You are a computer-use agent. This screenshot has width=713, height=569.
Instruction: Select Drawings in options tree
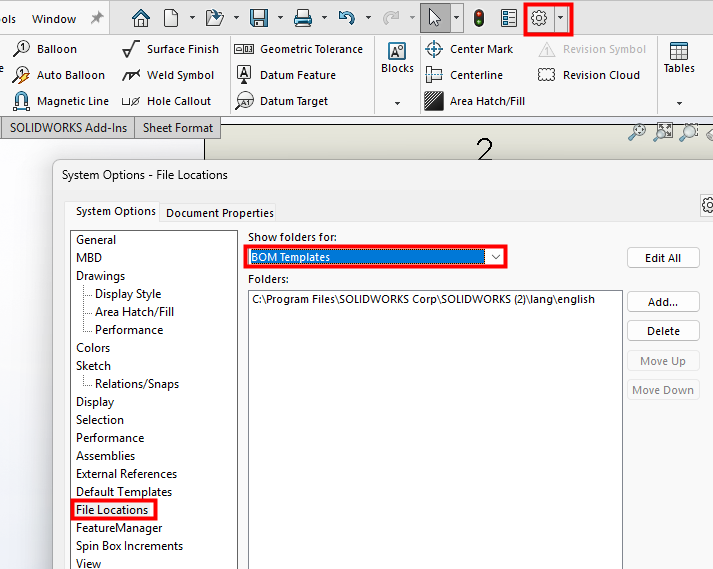(x=100, y=276)
